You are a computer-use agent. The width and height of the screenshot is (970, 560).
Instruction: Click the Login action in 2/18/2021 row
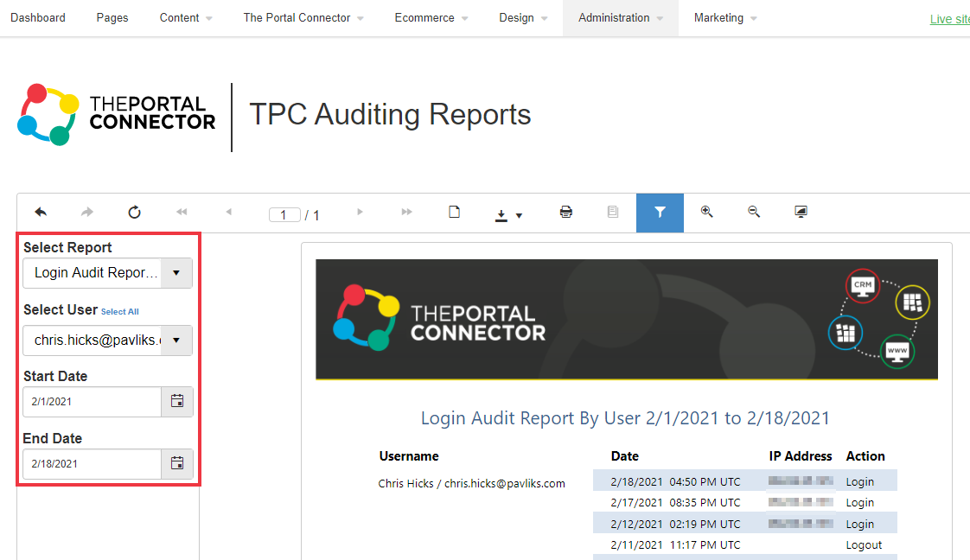pos(860,481)
